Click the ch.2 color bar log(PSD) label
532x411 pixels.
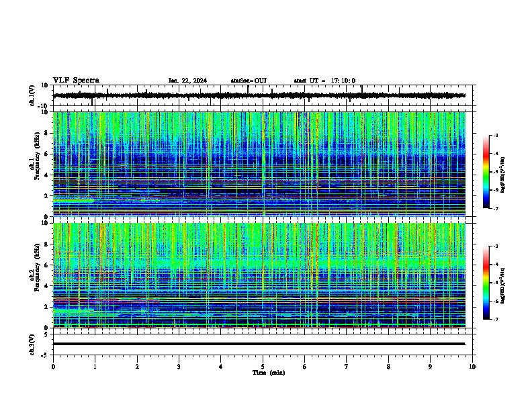click(x=502, y=285)
